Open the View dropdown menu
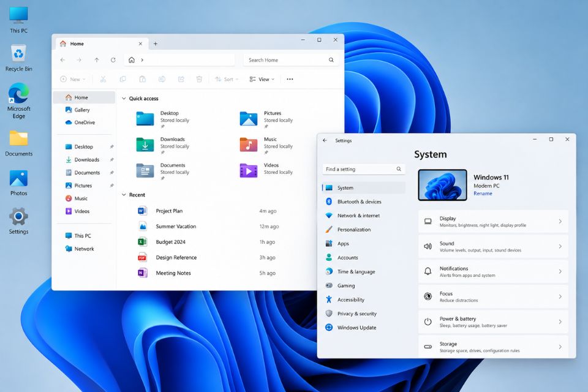The image size is (588, 392). point(262,79)
